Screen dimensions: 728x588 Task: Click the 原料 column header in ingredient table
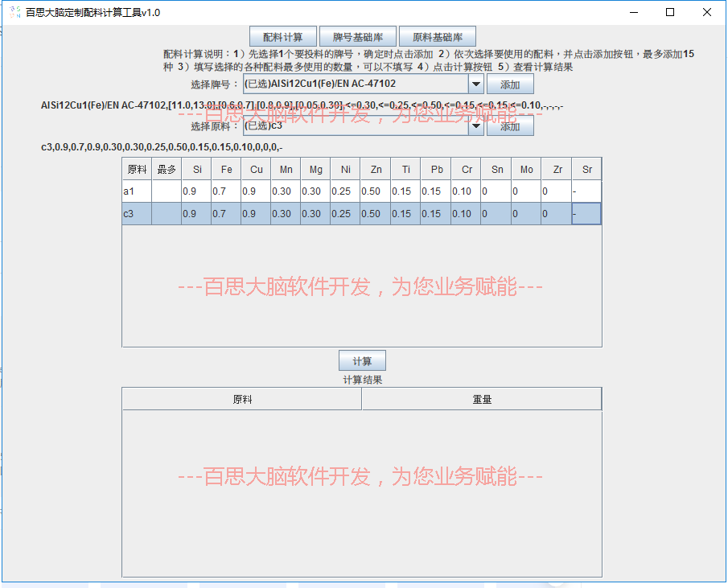(137, 169)
